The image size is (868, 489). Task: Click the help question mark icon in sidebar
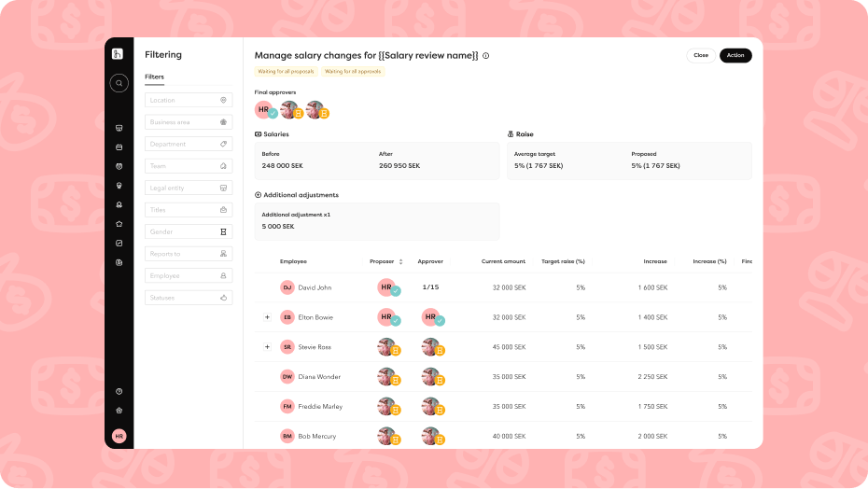click(x=119, y=392)
